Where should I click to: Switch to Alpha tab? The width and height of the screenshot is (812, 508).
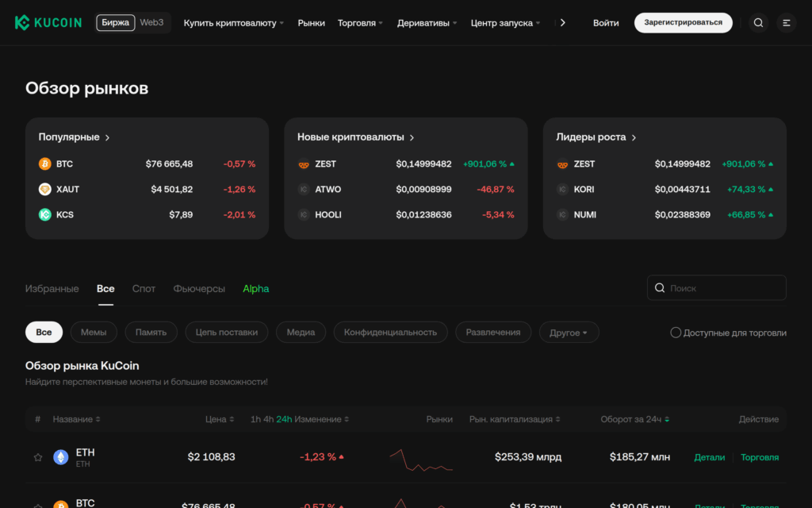point(256,289)
